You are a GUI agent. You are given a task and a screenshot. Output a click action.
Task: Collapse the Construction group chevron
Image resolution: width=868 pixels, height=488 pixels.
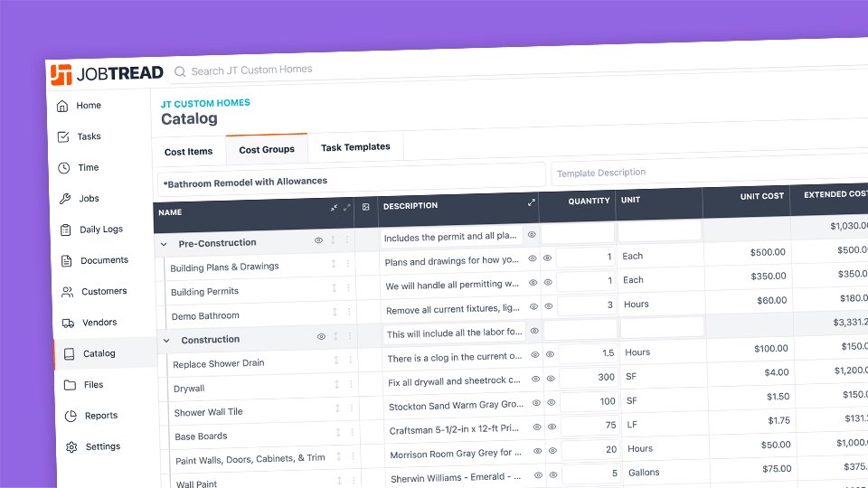(166, 341)
